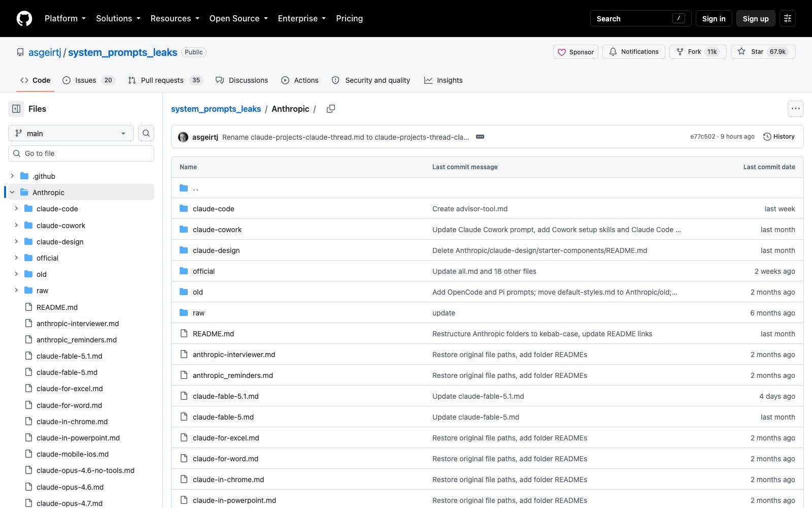
Task: Open the Solutions dropdown menu
Action: click(118, 18)
